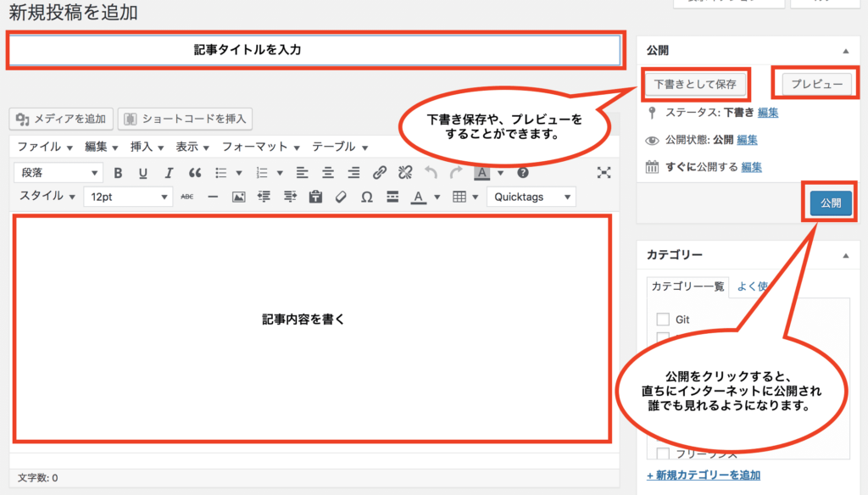Insert a blockquote using the quote icon

point(194,173)
